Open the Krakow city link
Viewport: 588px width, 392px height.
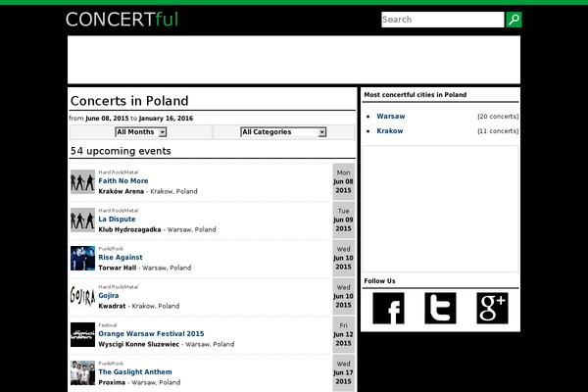click(390, 131)
